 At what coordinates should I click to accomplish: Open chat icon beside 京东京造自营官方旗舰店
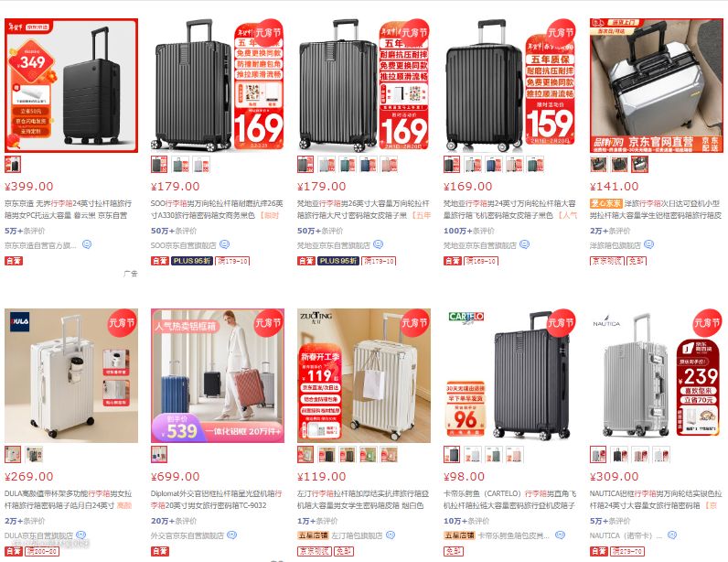coord(87,244)
